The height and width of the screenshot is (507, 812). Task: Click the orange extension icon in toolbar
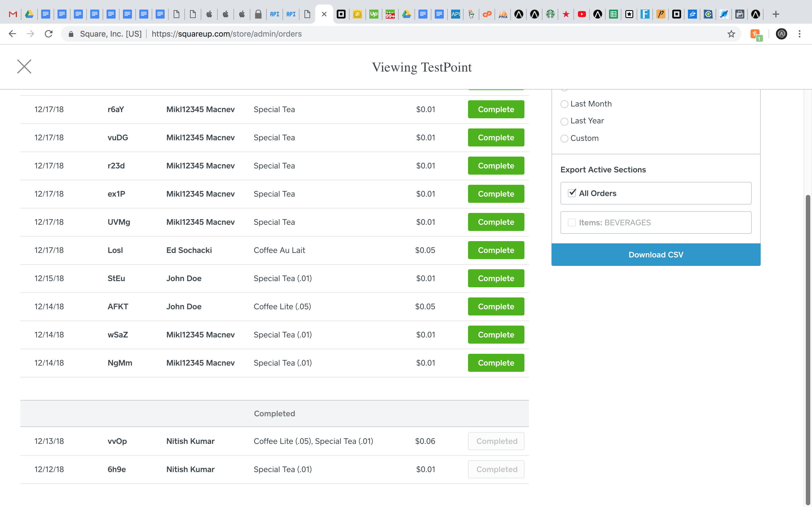point(755,34)
